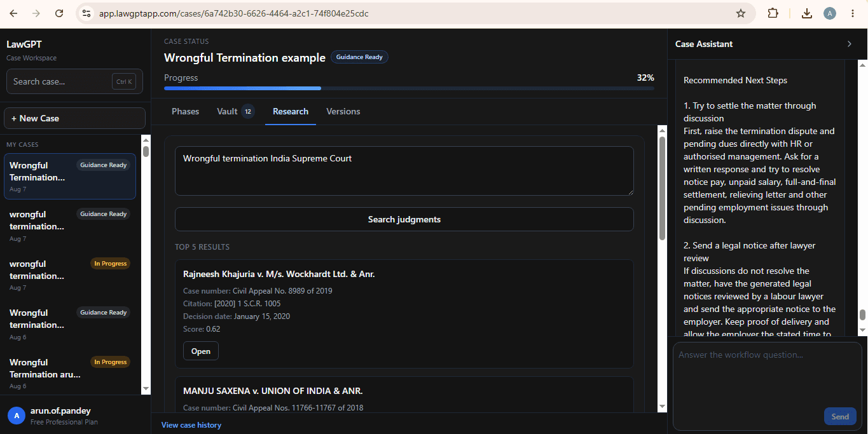Click the browser forward arrow
The width and height of the screenshot is (868, 434).
[36, 13]
